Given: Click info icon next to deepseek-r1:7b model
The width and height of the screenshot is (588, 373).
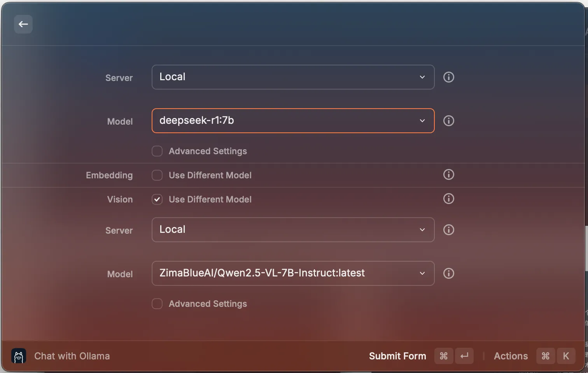Looking at the screenshot, I should tap(448, 121).
